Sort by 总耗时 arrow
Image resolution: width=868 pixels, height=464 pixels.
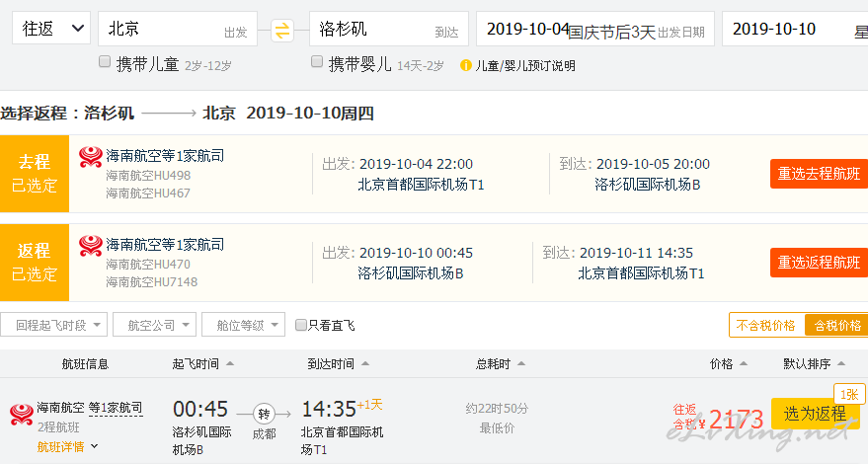coord(521,363)
